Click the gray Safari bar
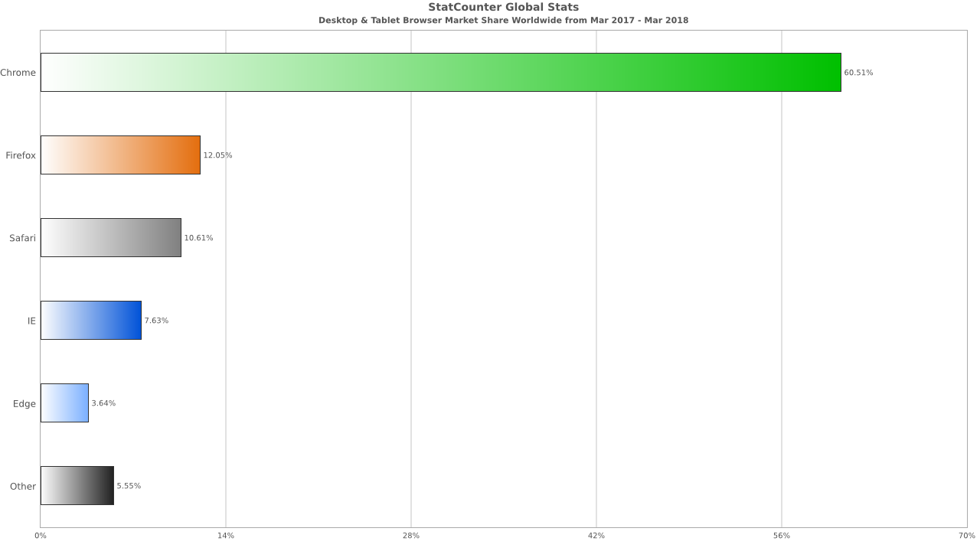 (x=111, y=238)
